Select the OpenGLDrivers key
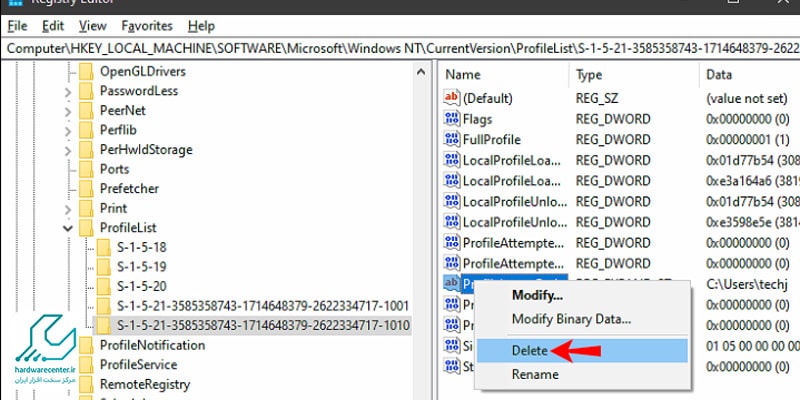This screenshot has height=400, width=800. (143, 71)
